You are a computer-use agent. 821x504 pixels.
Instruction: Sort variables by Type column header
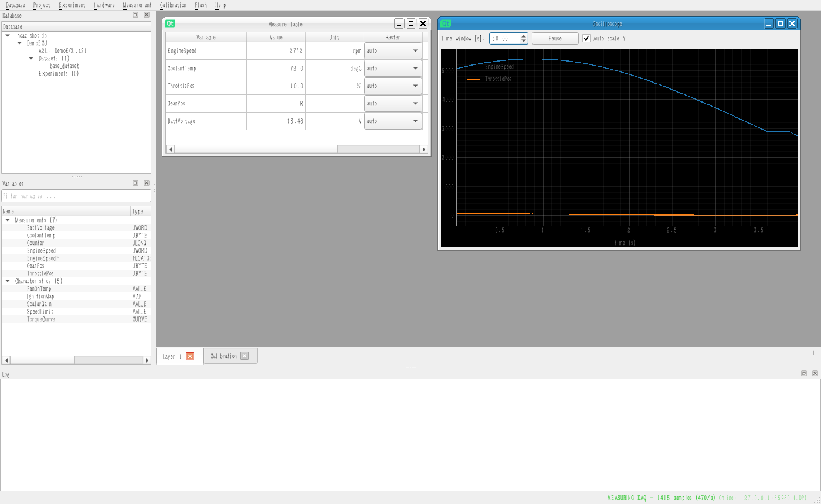140,211
